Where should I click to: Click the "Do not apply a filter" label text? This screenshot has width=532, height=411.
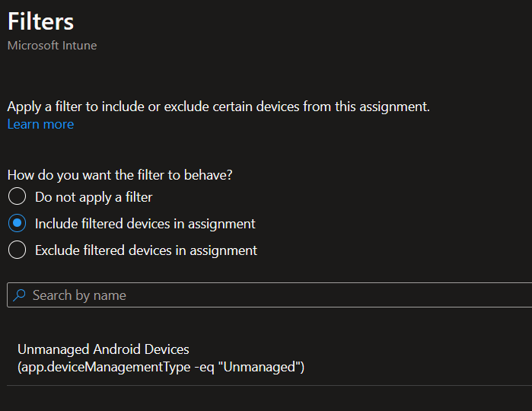(x=94, y=197)
